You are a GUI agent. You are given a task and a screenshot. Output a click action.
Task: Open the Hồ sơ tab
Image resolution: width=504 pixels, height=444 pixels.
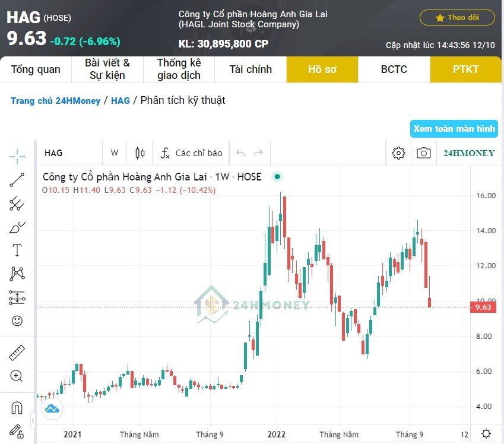(322, 69)
